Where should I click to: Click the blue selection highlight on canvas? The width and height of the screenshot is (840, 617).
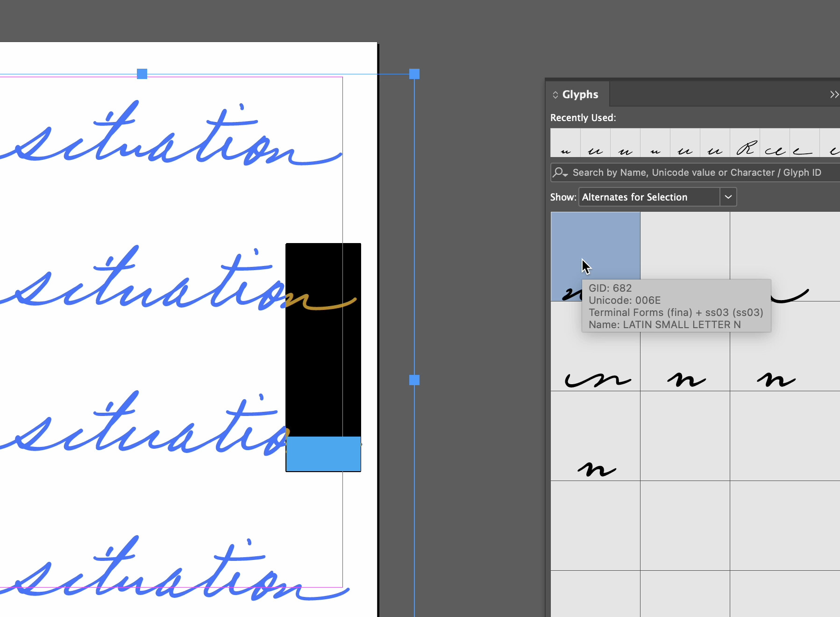(323, 454)
